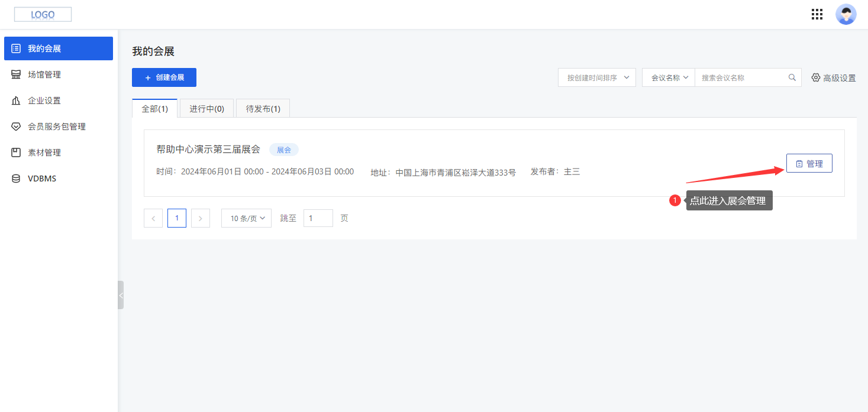868x412 pixels.
Task: Open the 会议名称 filter dropdown
Action: (x=667, y=77)
